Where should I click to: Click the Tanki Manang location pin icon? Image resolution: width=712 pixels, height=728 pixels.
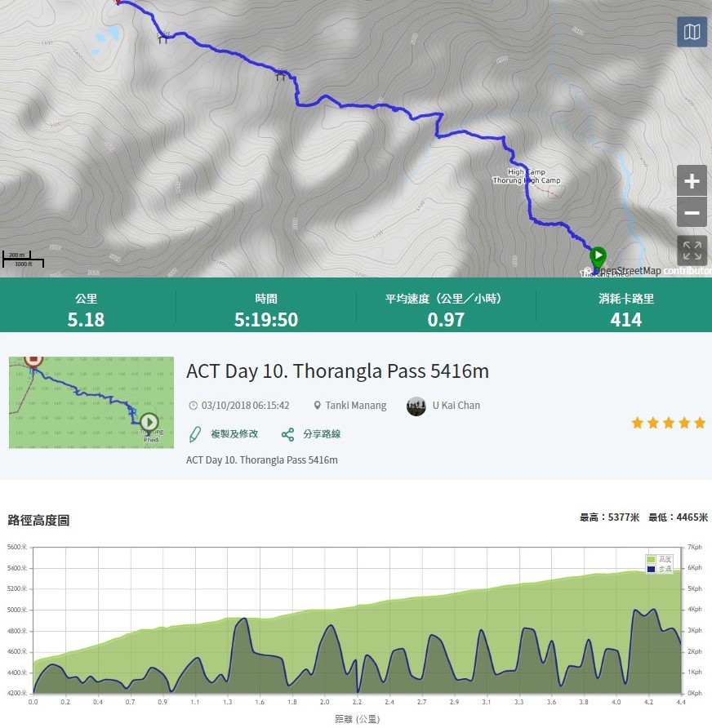(318, 406)
